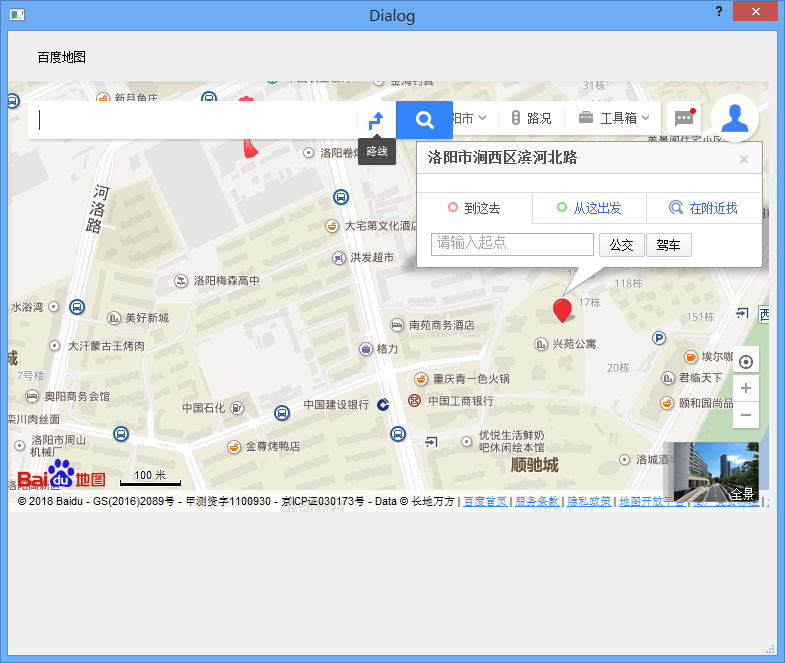Screen dimensions: 785x663
Task: Switch to the 从这出发 tab
Action: (x=589, y=208)
